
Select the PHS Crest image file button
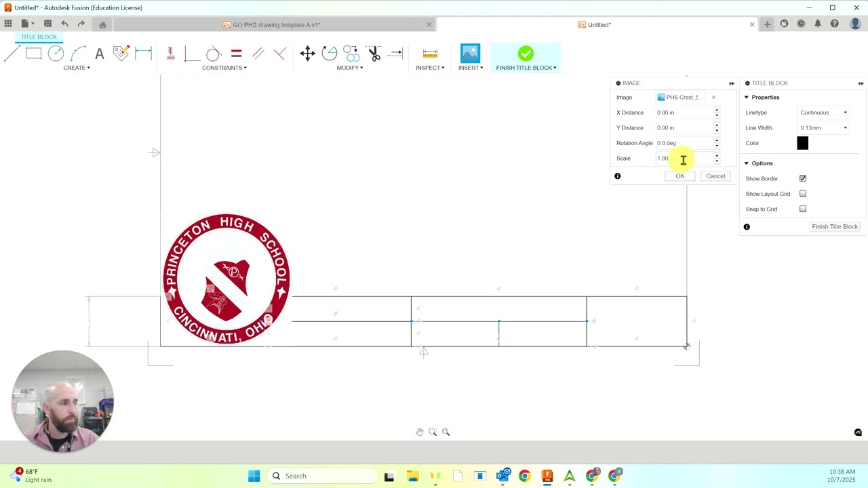click(x=681, y=98)
